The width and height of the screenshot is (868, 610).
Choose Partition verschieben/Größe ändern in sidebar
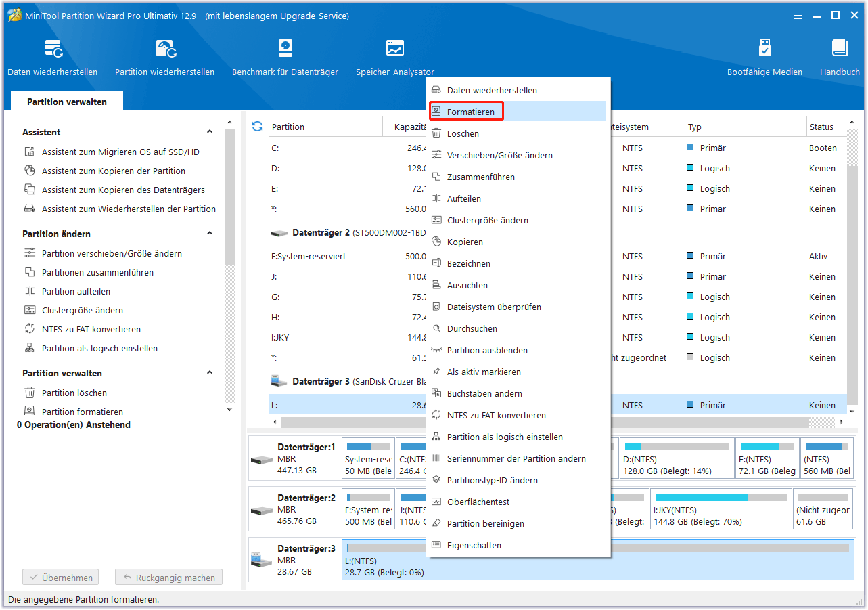tap(112, 253)
